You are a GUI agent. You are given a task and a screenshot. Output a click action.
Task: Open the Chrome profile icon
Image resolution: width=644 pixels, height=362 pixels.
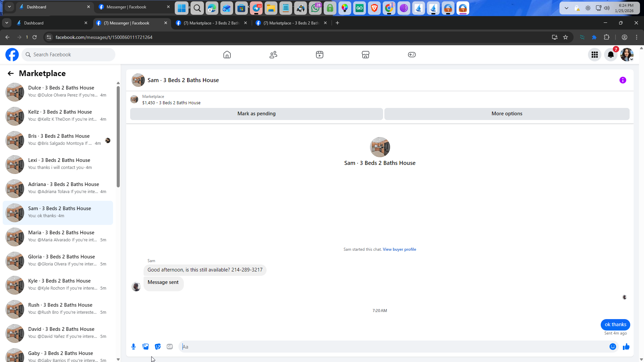pyautogui.click(x=625, y=37)
